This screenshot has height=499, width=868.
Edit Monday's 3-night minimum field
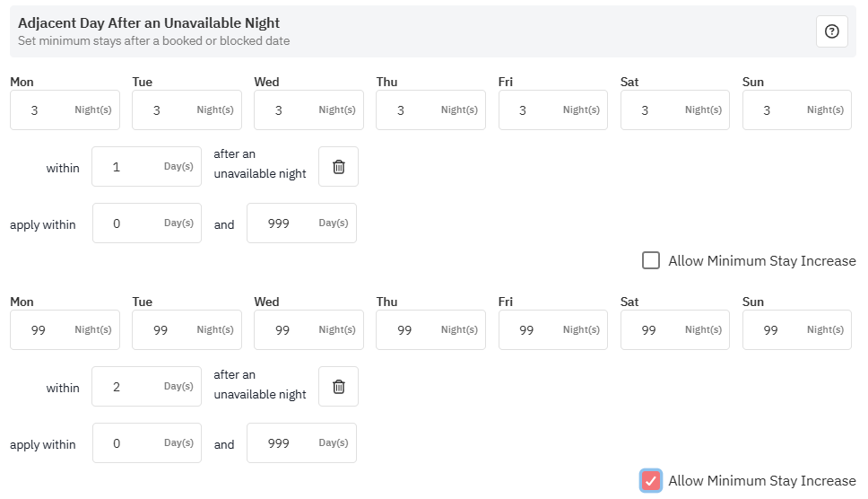[x=65, y=110]
